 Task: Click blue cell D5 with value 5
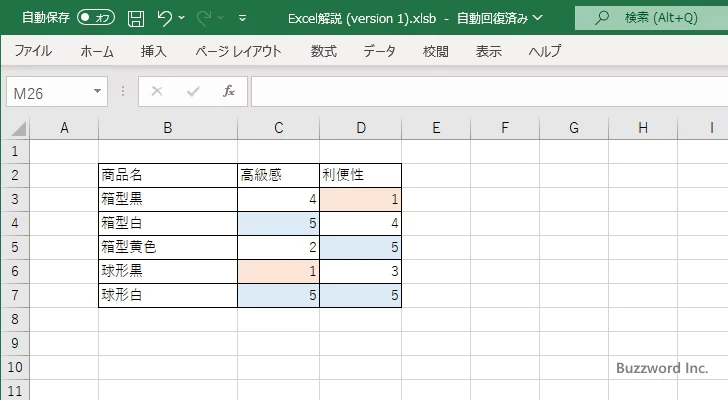(x=361, y=247)
